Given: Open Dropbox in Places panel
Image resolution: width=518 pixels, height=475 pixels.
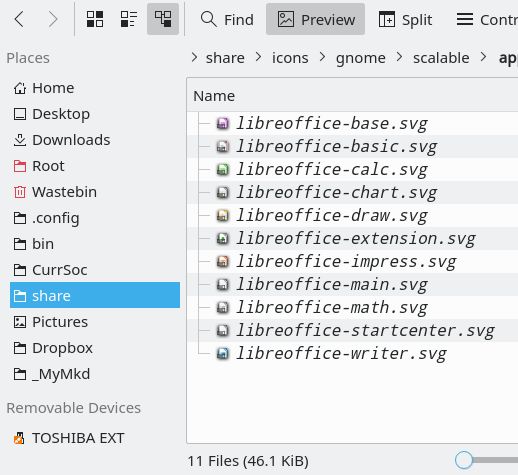Looking at the screenshot, I should click(x=95, y=348).
